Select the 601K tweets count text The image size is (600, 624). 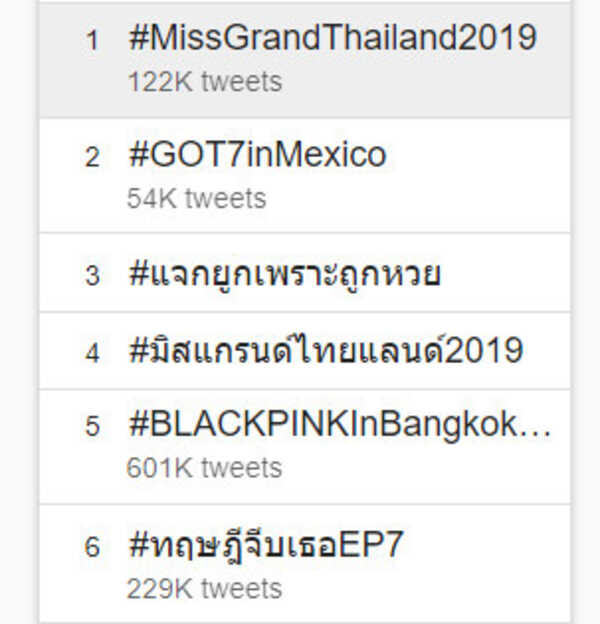pyautogui.click(x=204, y=467)
